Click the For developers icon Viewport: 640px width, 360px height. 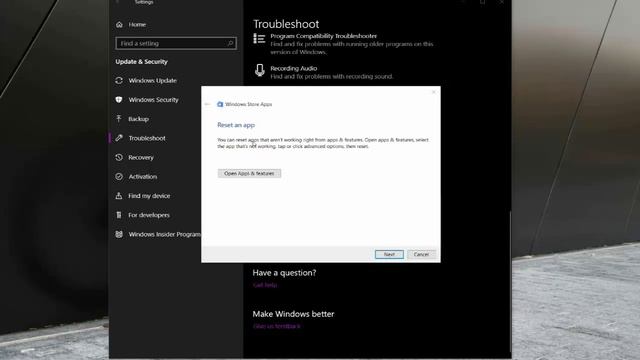click(x=119, y=215)
